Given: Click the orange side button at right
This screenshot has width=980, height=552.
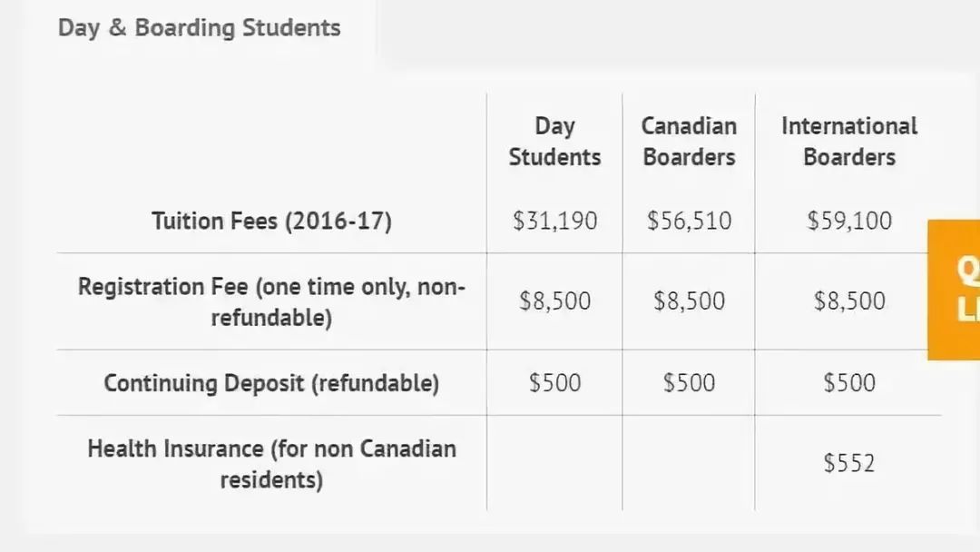Looking at the screenshot, I should [954, 290].
